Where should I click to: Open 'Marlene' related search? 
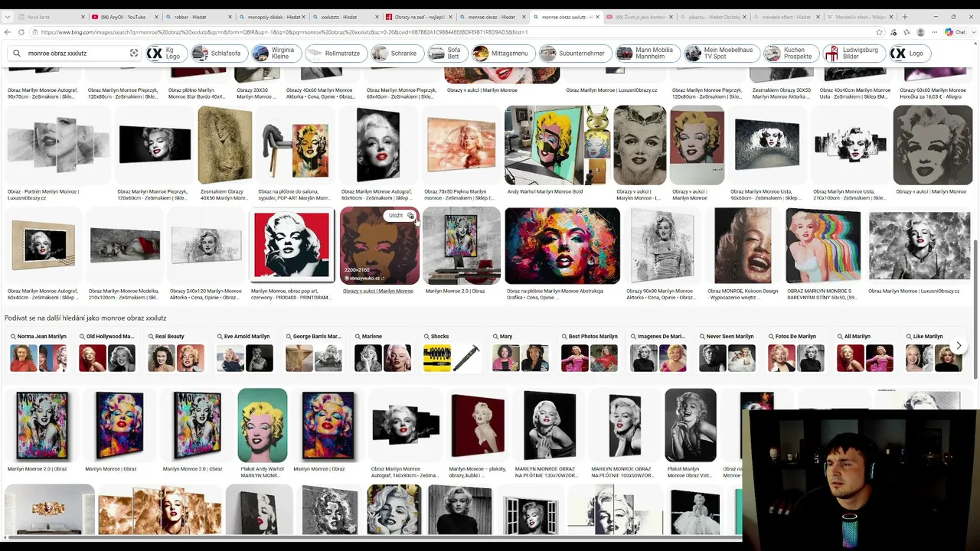click(383, 353)
